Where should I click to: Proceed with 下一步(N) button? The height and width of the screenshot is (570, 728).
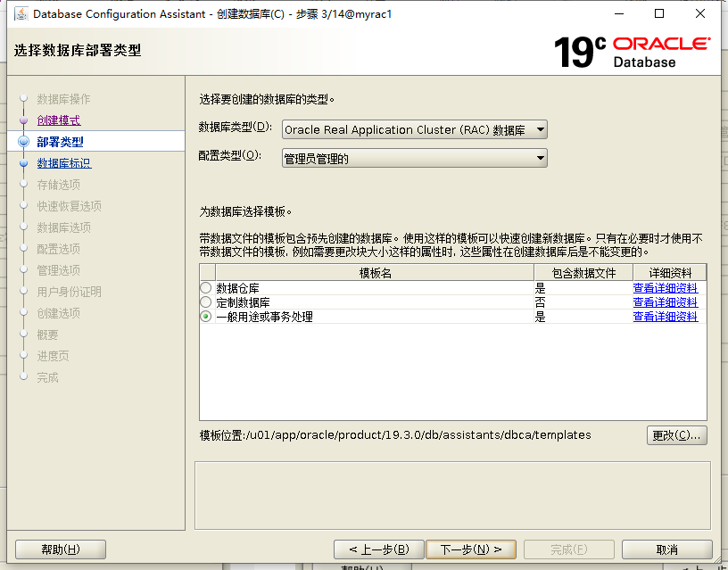pos(471,549)
